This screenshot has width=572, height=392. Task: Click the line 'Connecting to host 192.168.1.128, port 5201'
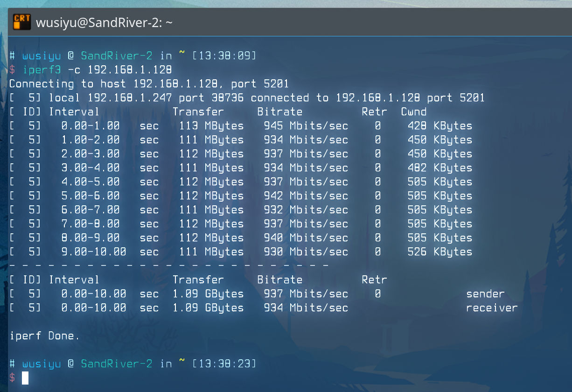(149, 84)
